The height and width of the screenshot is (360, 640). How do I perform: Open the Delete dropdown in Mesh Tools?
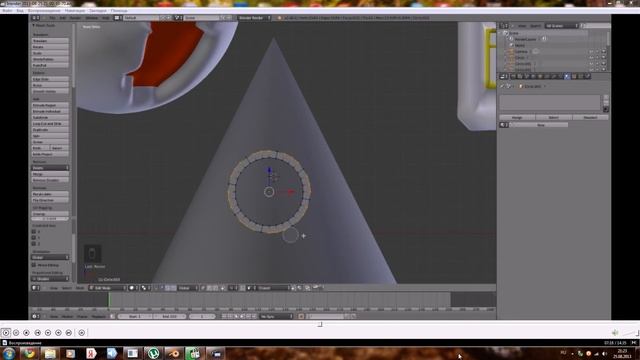point(50,168)
